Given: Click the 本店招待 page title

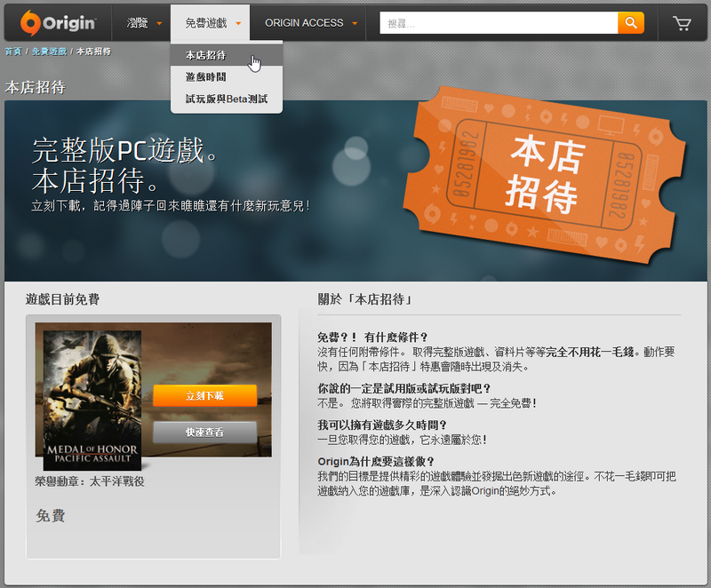Looking at the screenshot, I should point(36,87).
